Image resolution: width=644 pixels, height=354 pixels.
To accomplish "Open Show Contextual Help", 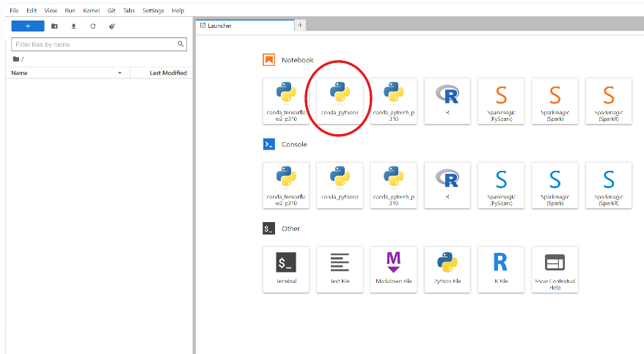I will pos(555,270).
